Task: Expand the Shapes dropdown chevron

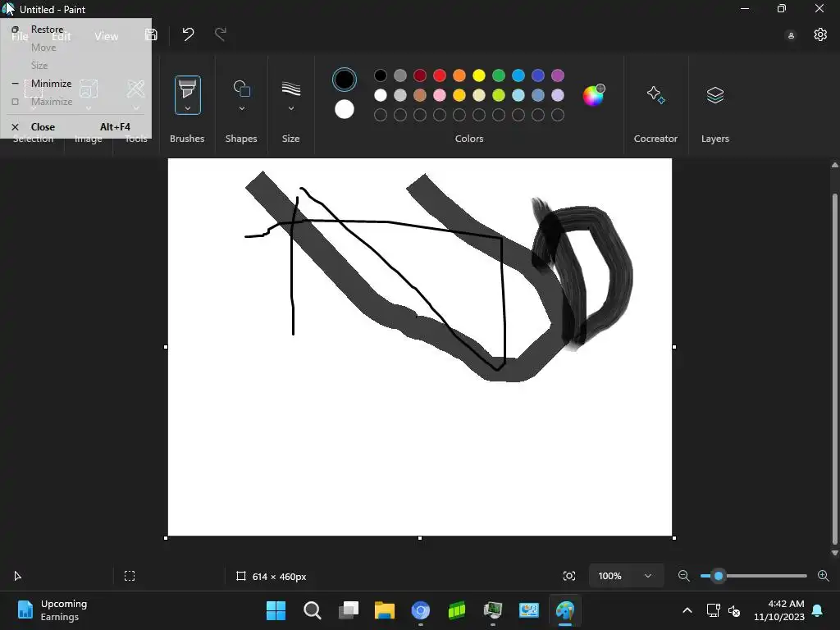Action: pyautogui.click(x=242, y=108)
